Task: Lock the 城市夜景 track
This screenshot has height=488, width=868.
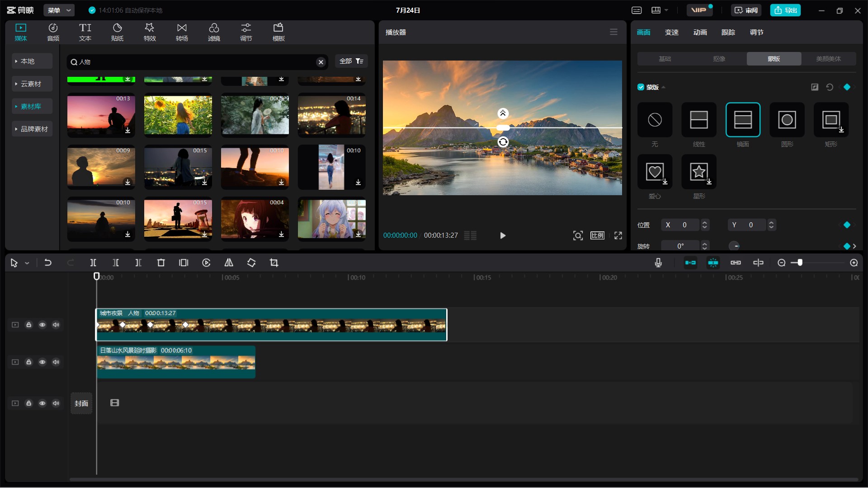Action: point(29,325)
